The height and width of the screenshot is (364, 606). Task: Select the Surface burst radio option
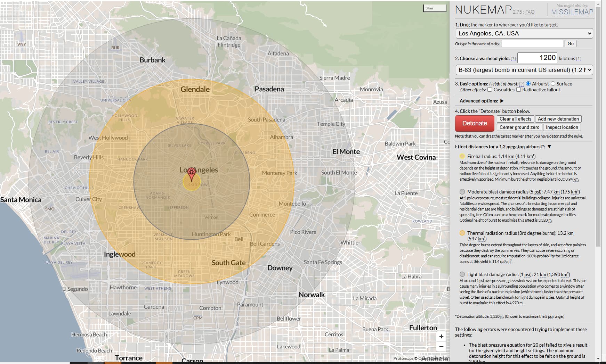(x=553, y=84)
